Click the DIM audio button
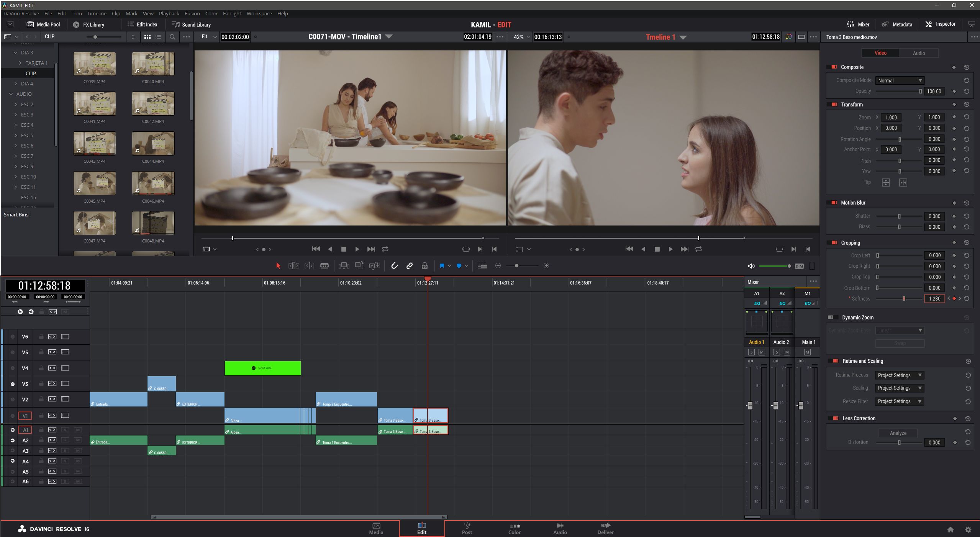 click(x=799, y=266)
